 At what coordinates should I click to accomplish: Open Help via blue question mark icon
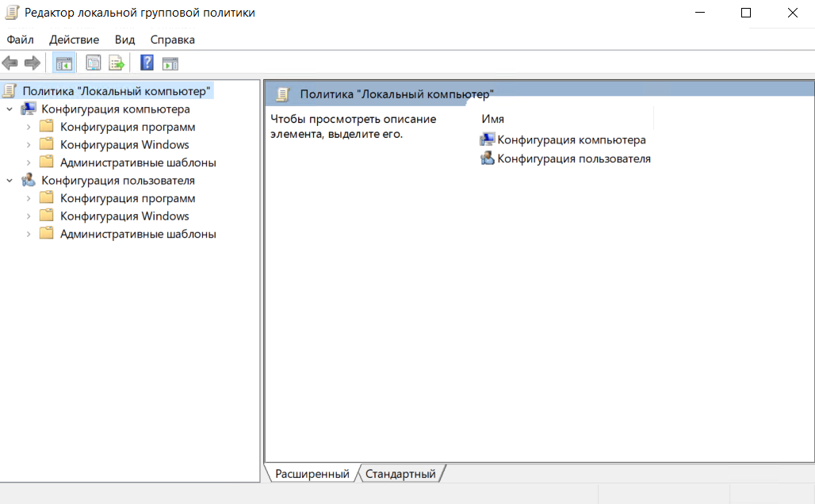[147, 63]
